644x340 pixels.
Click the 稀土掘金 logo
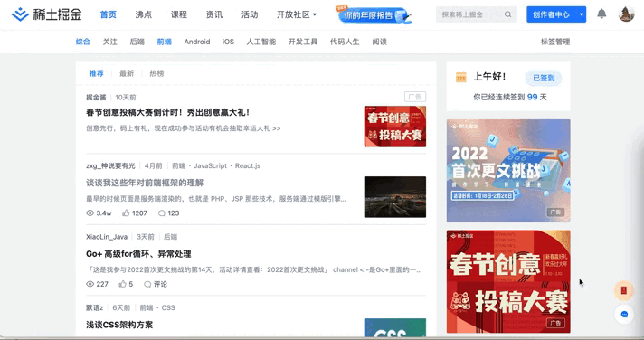pyautogui.click(x=46, y=14)
